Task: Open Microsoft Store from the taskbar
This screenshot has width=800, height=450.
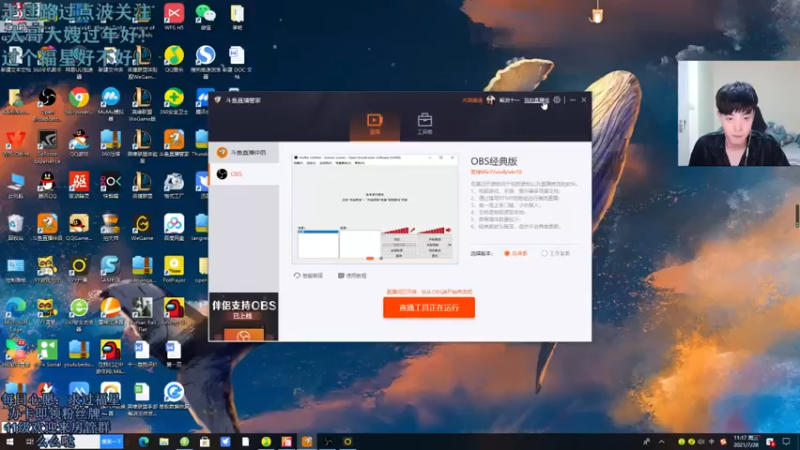Action: (x=205, y=441)
